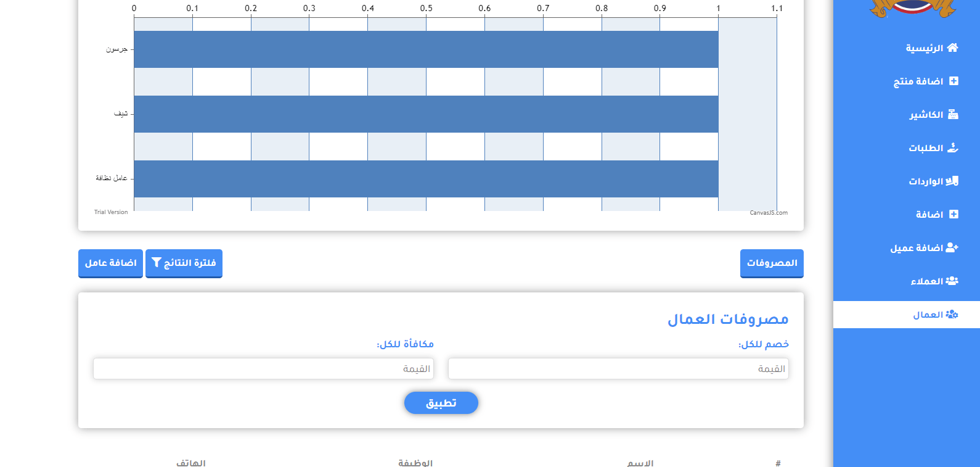This screenshot has width=980, height=467.
Task: Go to الطلبات menu item text
Action: (x=926, y=148)
